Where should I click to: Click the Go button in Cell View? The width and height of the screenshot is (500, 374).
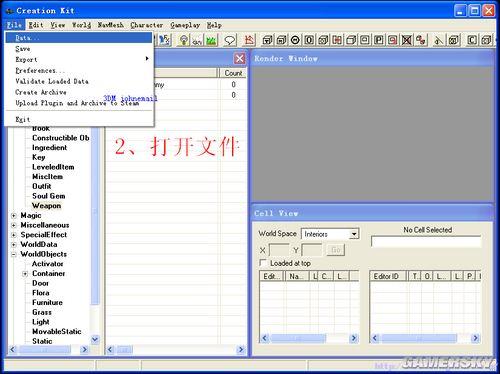(x=336, y=250)
